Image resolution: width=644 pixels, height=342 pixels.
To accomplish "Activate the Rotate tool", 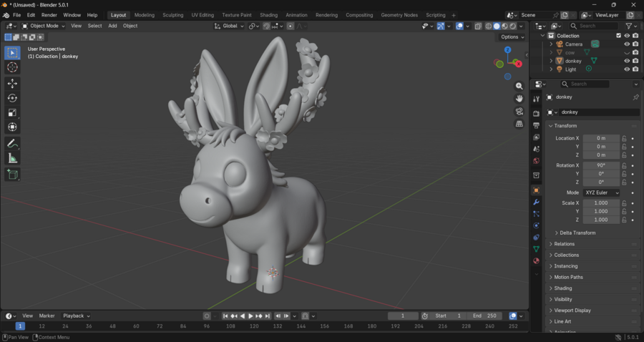I will pyautogui.click(x=12, y=98).
